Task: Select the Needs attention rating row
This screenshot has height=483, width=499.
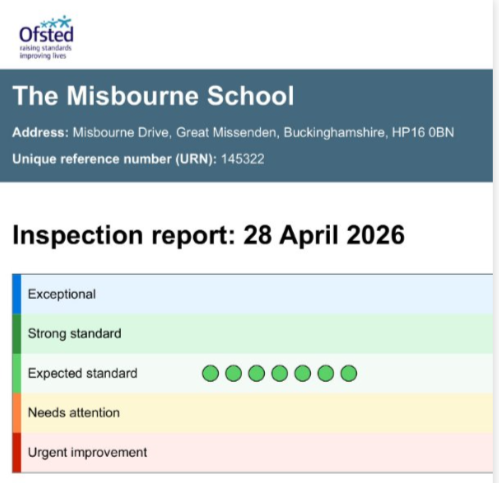Action: pyautogui.click(x=252, y=413)
